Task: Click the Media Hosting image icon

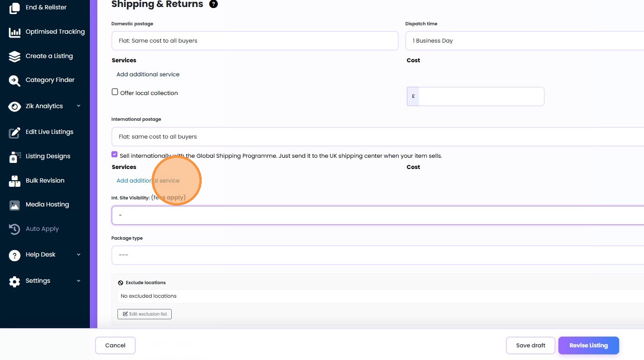Action: click(15, 205)
